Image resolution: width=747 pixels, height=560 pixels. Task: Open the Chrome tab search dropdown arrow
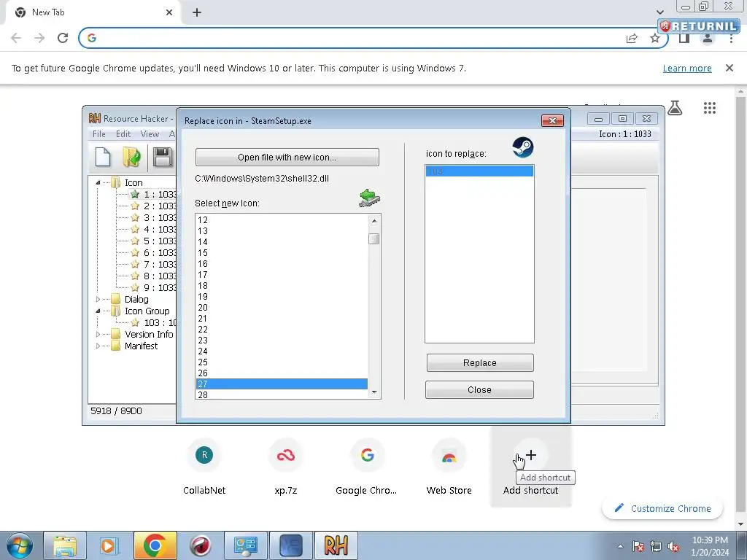click(x=659, y=12)
